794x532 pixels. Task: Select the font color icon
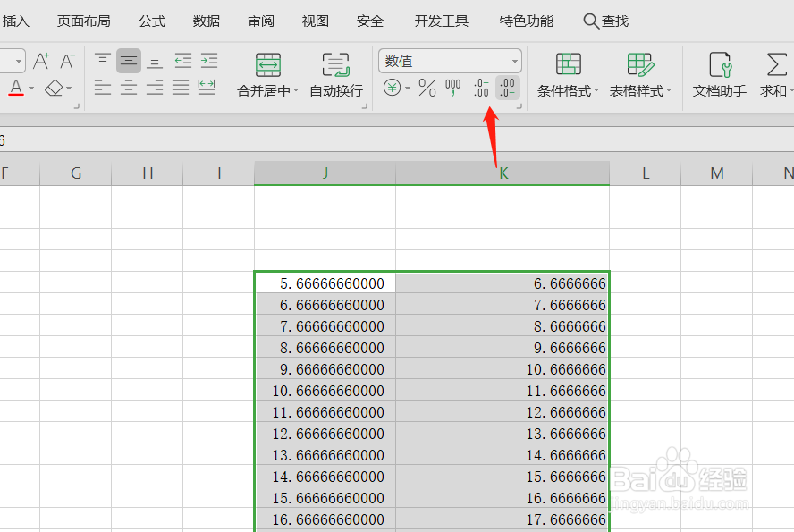coord(16,87)
